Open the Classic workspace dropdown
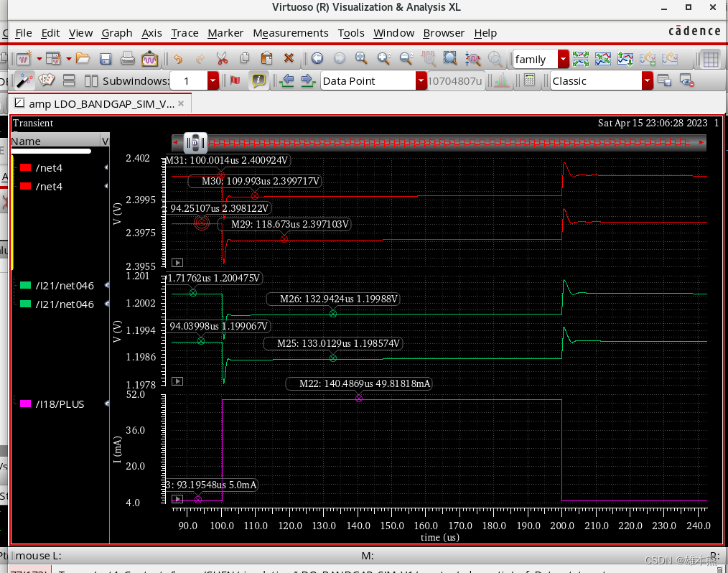This screenshot has width=728, height=573. [647, 81]
